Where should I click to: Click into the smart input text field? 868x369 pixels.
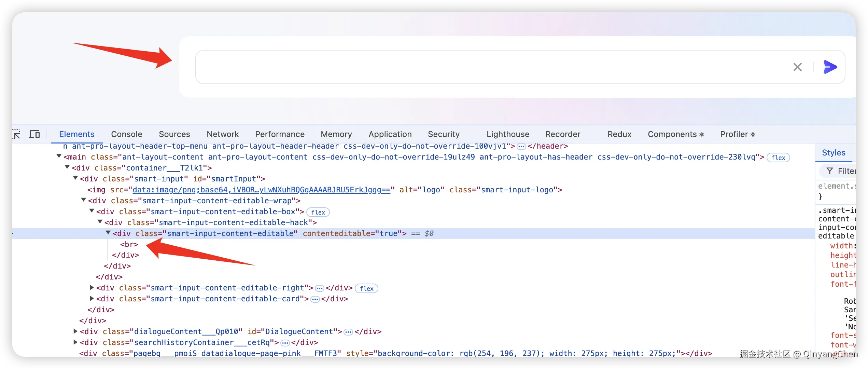(478, 67)
